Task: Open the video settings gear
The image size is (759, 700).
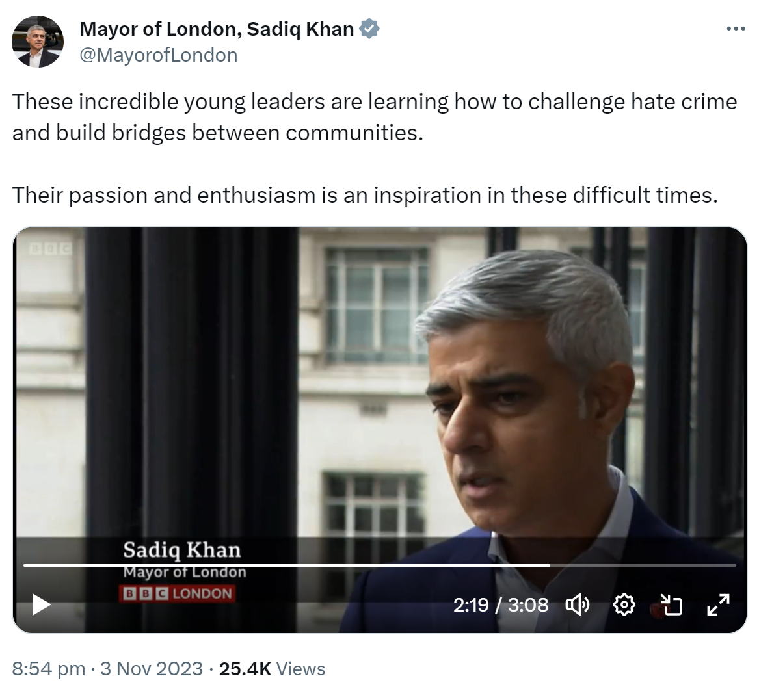Action: tap(624, 605)
